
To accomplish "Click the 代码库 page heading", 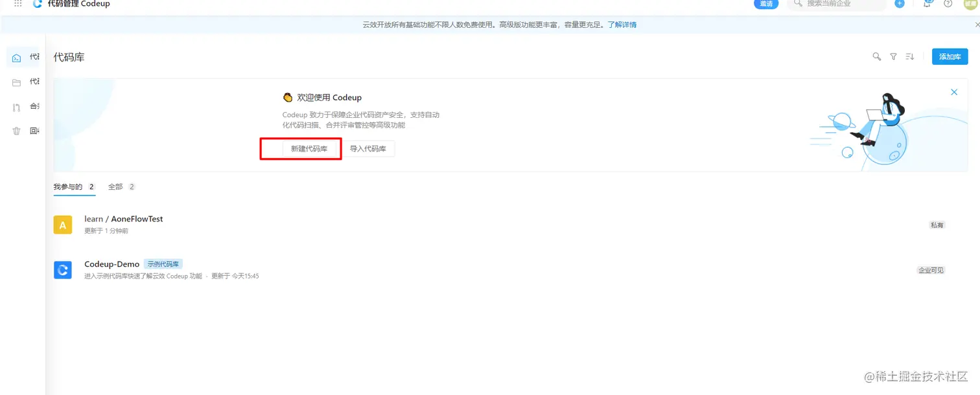I will (69, 57).
